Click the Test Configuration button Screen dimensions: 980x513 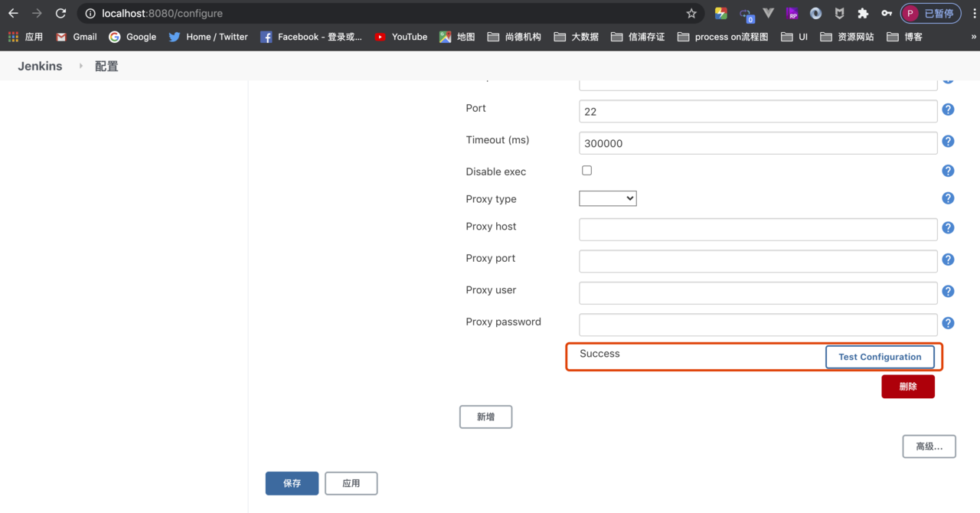879,357
